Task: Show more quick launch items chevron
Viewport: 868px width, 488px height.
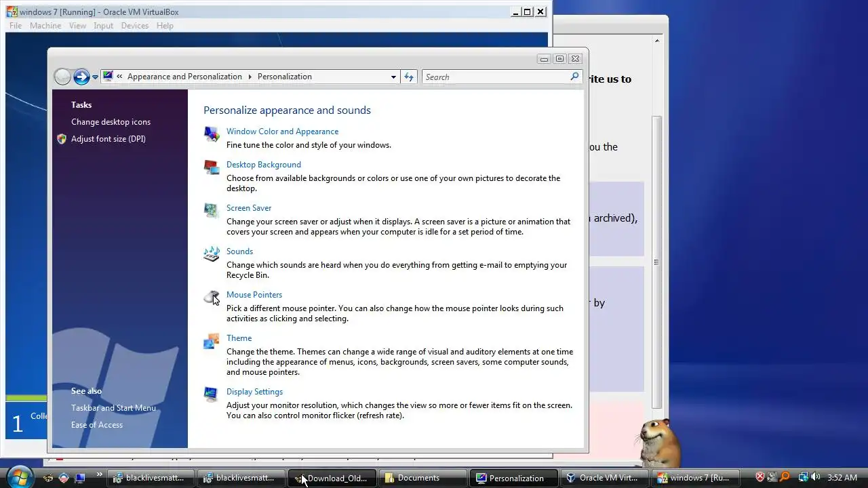Action: pyautogui.click(x=99, y=474)
